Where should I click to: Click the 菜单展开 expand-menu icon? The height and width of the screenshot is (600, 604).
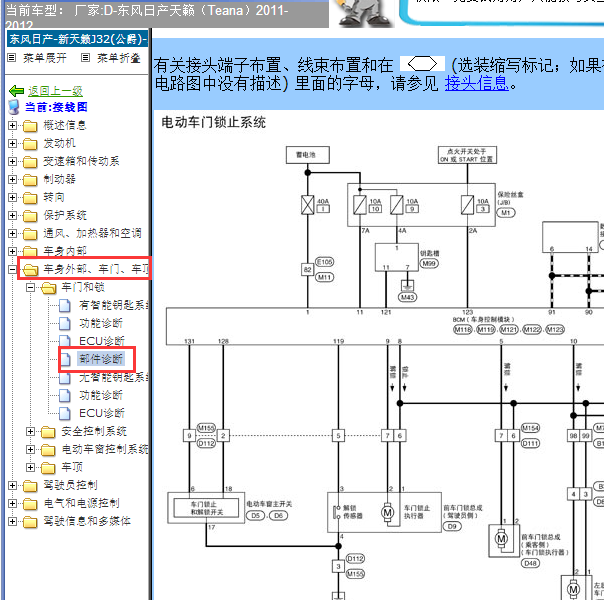point(12,58)
